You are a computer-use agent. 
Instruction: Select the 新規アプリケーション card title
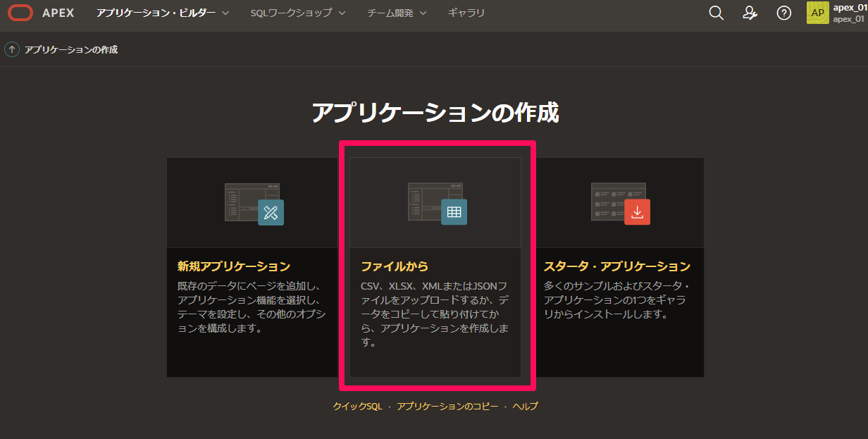point(234,266)
